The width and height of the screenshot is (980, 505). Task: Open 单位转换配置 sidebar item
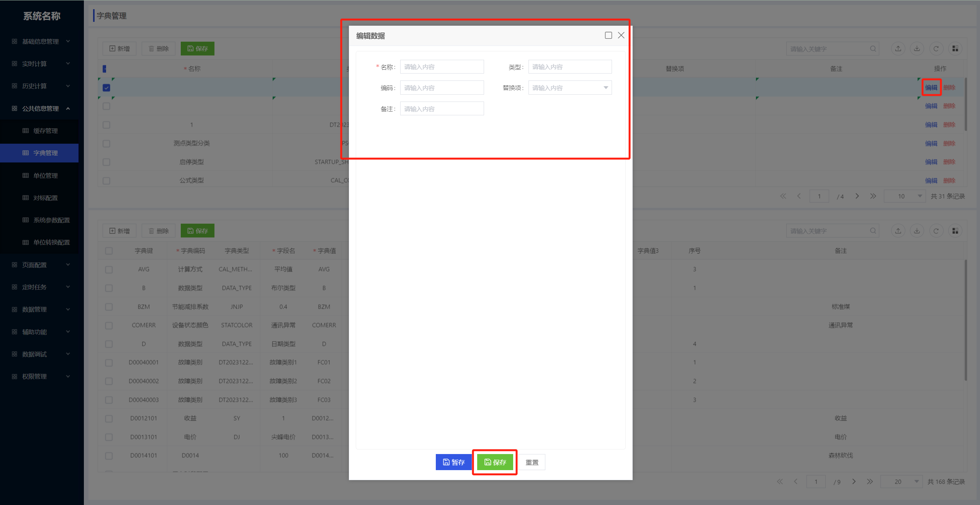point(39,242)
